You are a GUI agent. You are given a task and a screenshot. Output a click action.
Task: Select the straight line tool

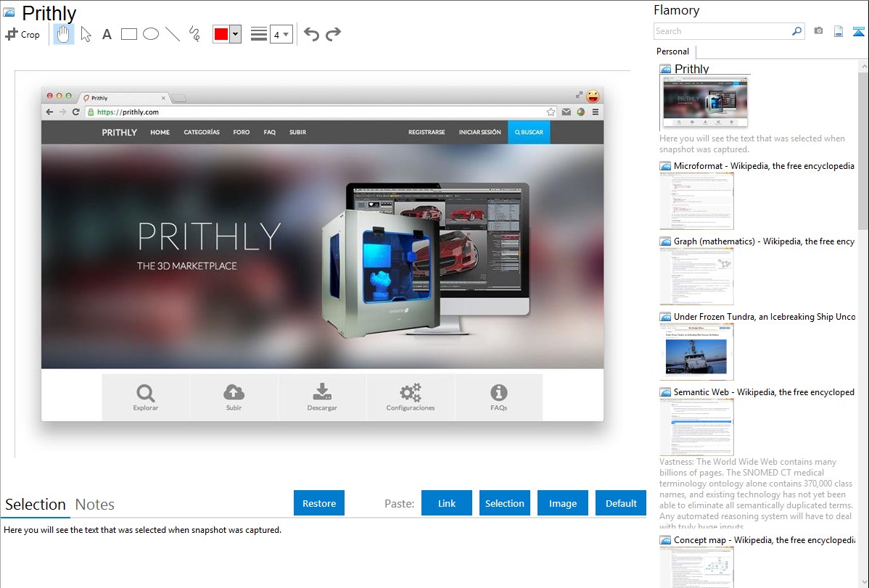[173, 34]
